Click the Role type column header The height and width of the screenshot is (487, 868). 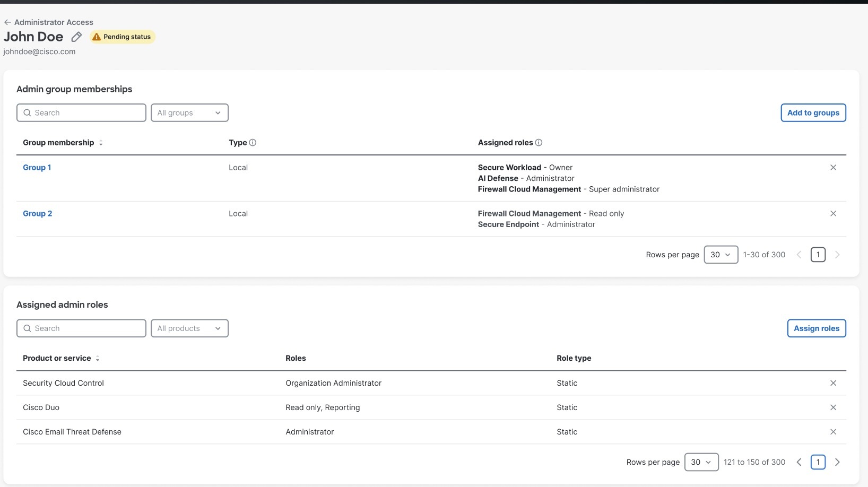[x=574, y=359]
